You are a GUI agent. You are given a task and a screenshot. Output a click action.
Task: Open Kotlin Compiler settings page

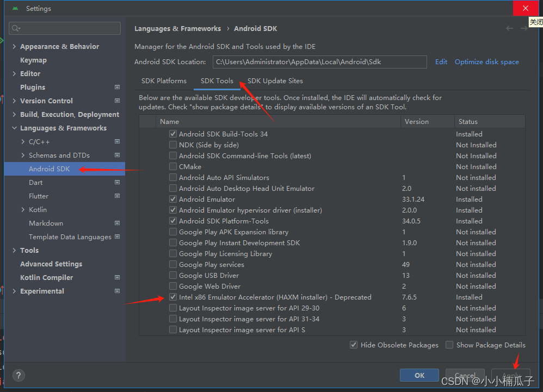[x=46, y=277]
